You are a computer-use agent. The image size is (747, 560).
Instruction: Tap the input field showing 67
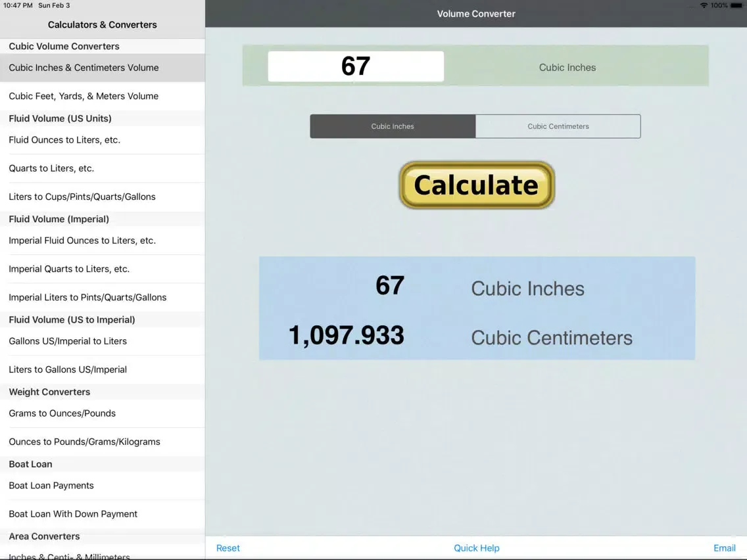[356, 66]
